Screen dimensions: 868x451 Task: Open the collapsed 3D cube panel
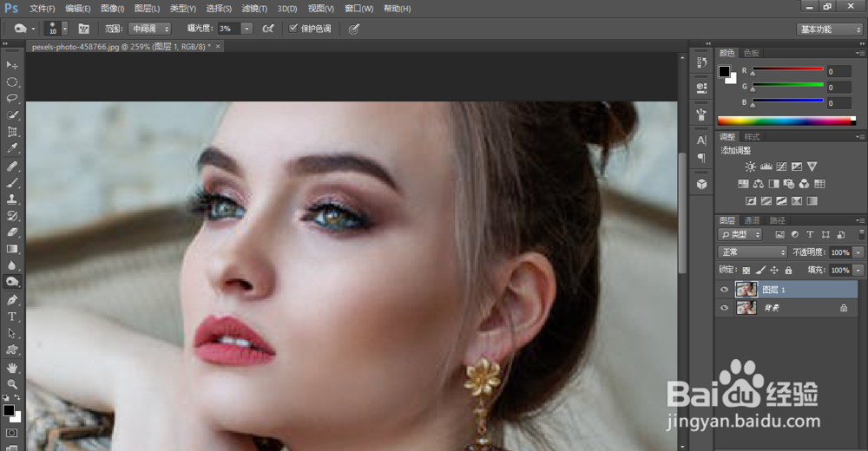click(x=701, y=184)
